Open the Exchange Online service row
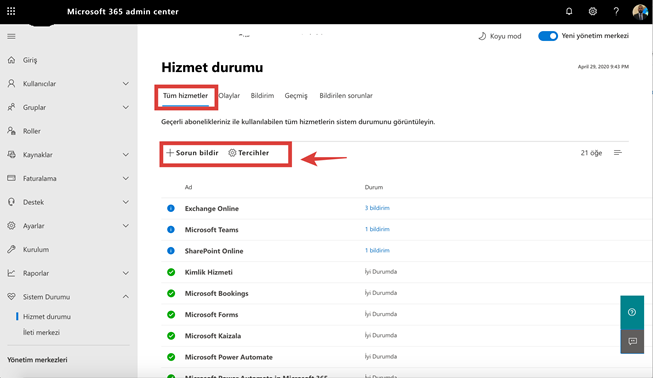 point(395,209)
